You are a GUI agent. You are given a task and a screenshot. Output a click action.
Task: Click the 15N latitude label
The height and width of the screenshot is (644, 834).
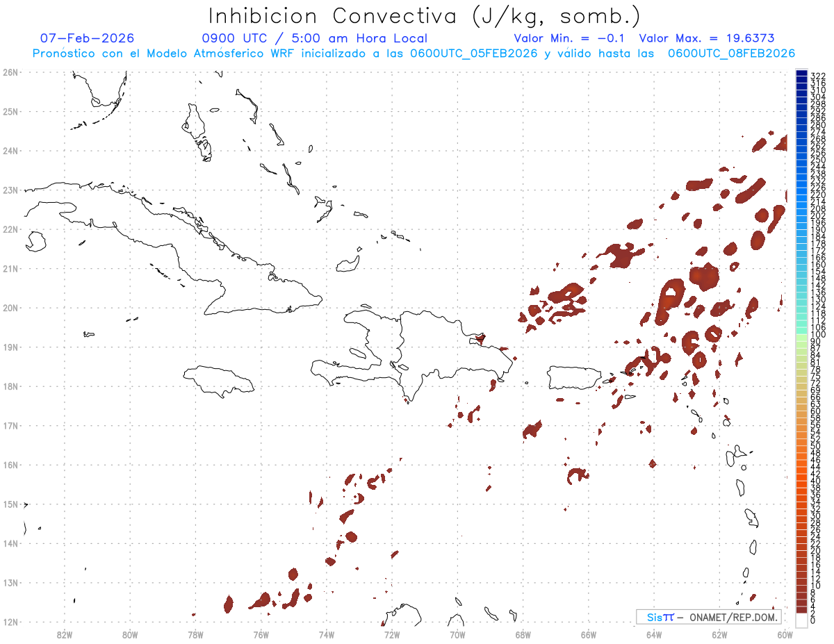tap(10, 504)
